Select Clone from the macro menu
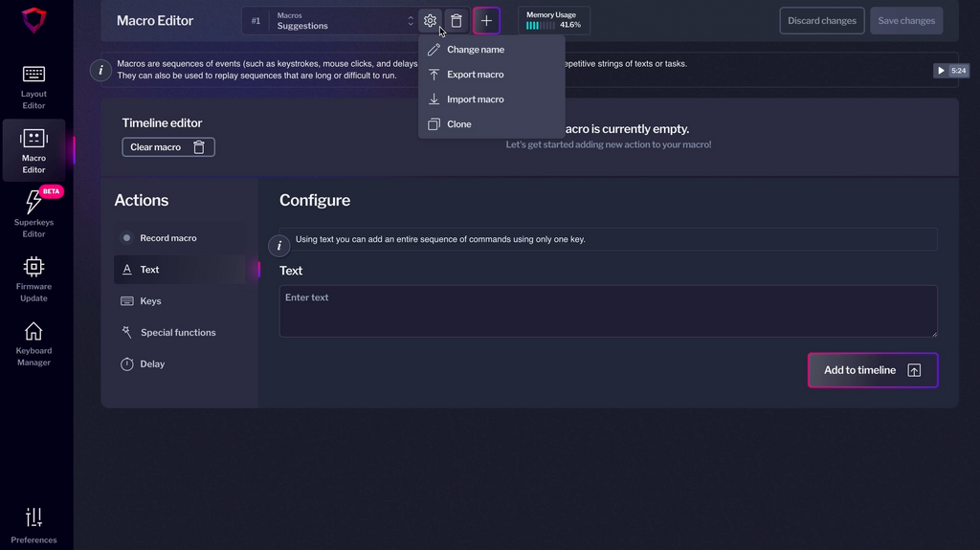Viewport: 980px width, 550px height. click(x=459, y=124)
